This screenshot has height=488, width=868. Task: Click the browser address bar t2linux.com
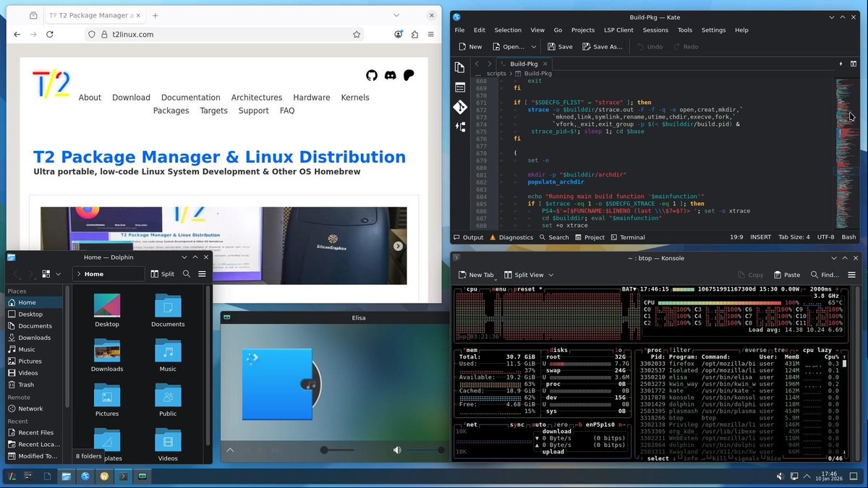[224, 34]
